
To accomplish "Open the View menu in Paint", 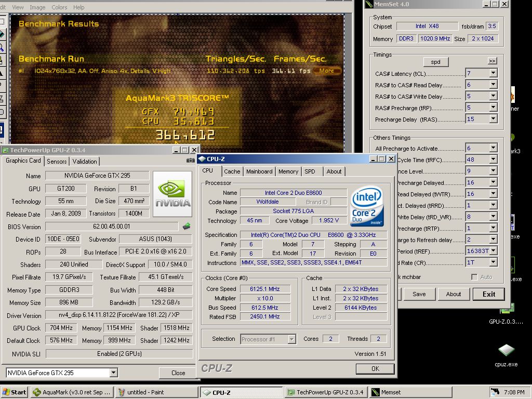I will 18,7.
